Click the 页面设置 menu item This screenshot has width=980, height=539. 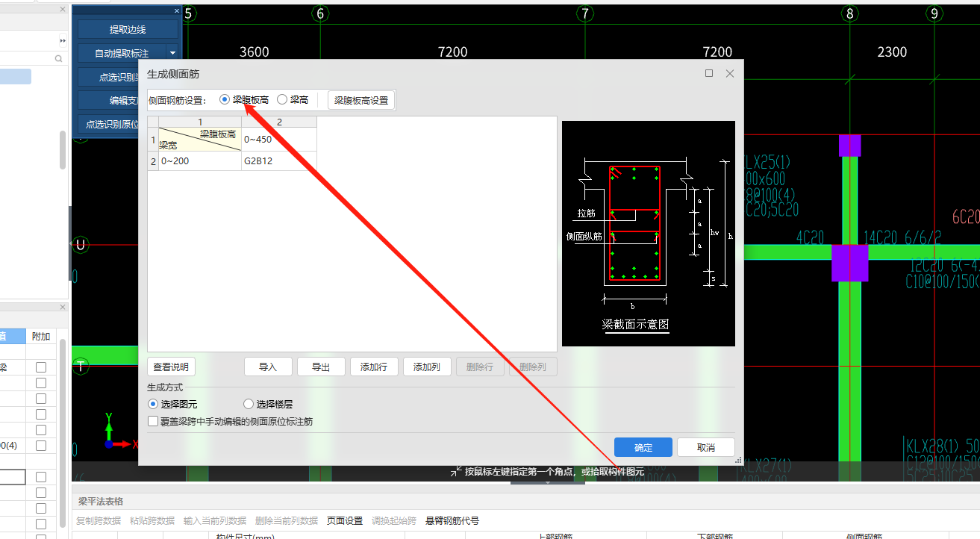pos(345,520)
